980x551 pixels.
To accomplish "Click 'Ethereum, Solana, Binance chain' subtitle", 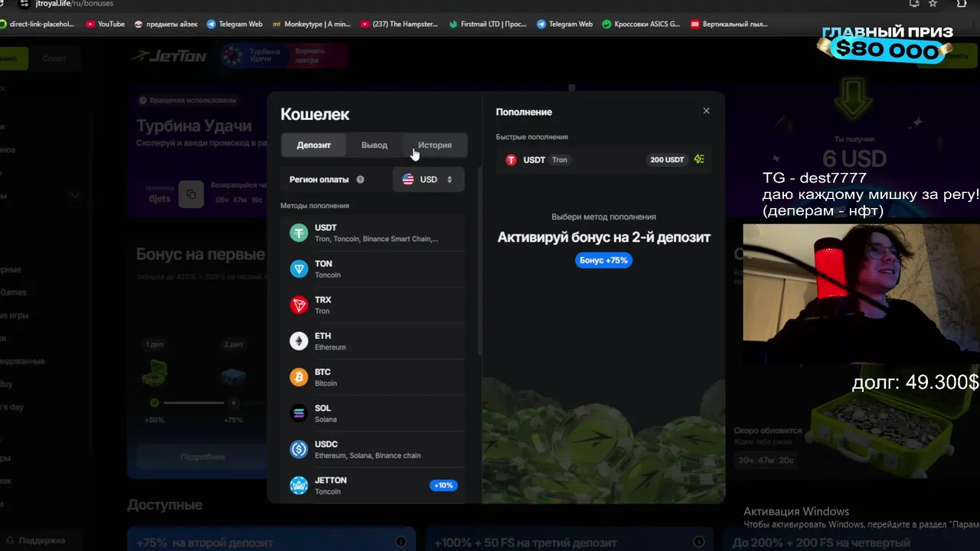I will (367, 455).
